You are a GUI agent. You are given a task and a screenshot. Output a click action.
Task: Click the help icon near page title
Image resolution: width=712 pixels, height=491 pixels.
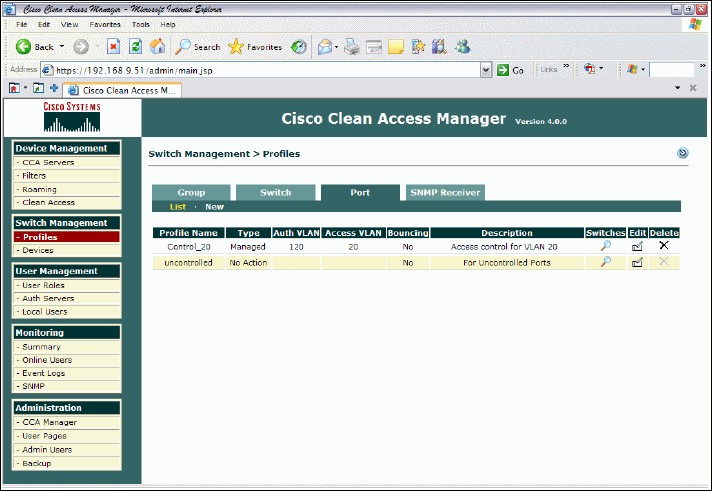pyautogui.click(x=682, y=153)
